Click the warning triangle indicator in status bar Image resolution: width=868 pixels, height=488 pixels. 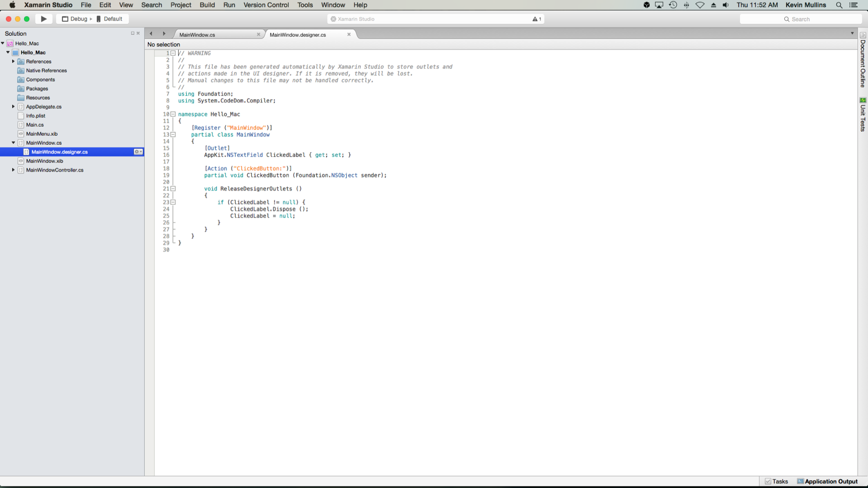tap(536, 19)
